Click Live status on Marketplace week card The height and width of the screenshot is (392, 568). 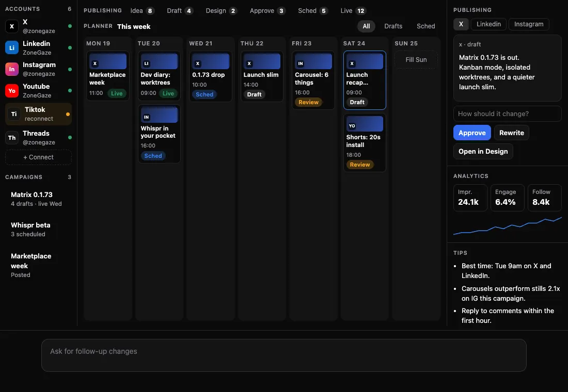[x=117, y=93]
